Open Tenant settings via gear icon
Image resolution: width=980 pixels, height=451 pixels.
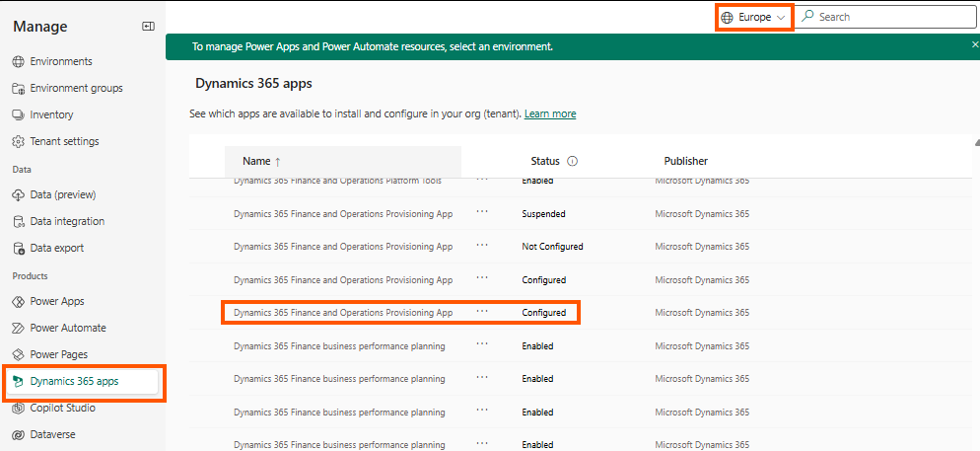tap(18, 141)
